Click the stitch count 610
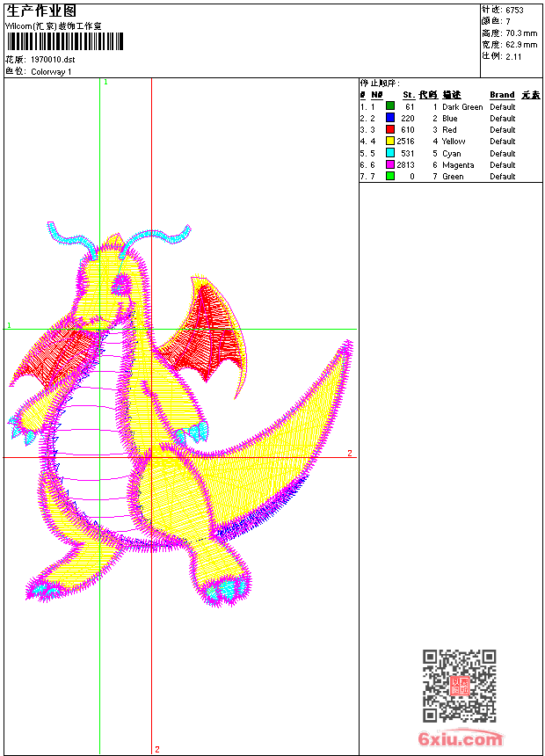 [x=408, y=130]
